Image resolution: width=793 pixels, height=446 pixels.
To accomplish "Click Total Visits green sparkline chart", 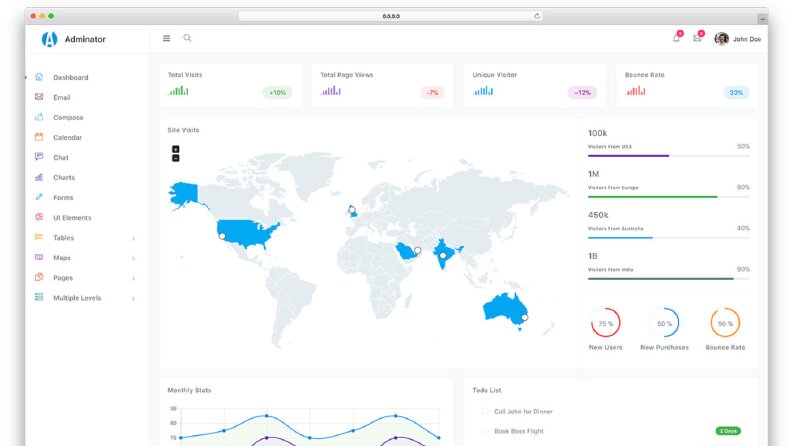I will point(179,91).
